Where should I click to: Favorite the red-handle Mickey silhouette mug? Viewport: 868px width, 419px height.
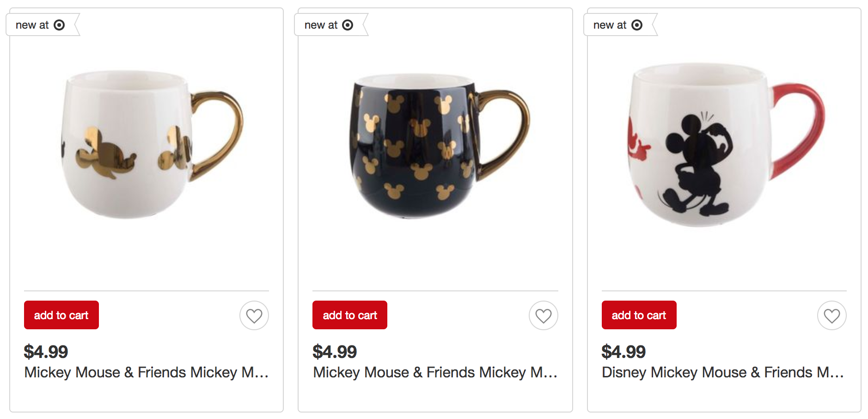pyautogui.click(x=831, y=315)
